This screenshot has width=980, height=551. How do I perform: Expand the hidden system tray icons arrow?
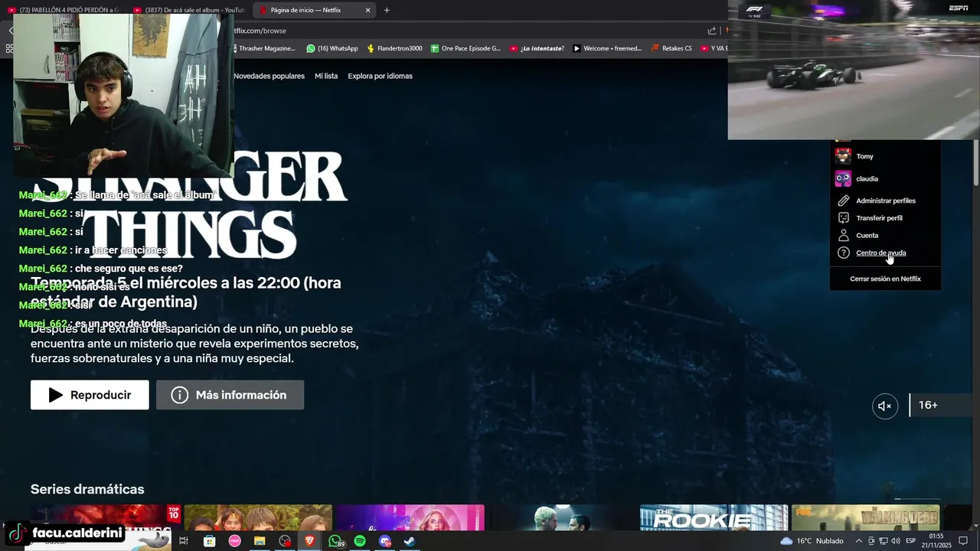pos(858,541)
